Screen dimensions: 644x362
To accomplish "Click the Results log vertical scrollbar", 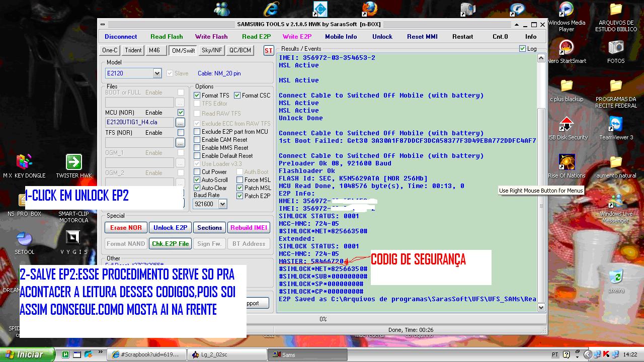I will point(541,183).
